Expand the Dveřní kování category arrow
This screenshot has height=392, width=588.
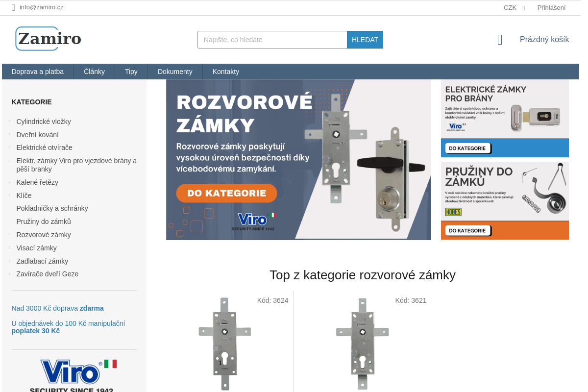[10, 134]
